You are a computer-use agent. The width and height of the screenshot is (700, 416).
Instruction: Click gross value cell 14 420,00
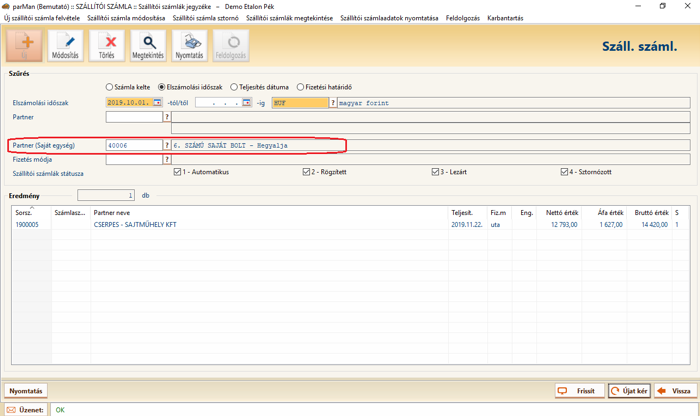point(655,225)
